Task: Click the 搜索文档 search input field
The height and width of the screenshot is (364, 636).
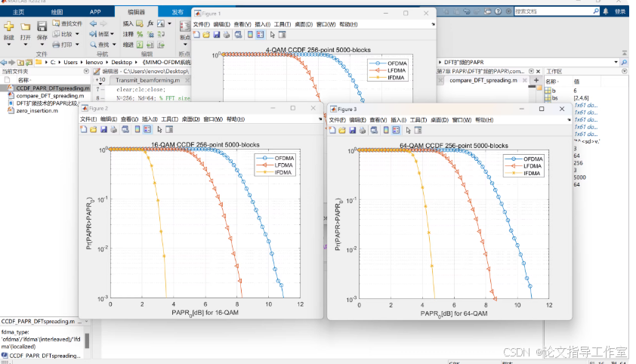Action: click(x=553, y=11)
